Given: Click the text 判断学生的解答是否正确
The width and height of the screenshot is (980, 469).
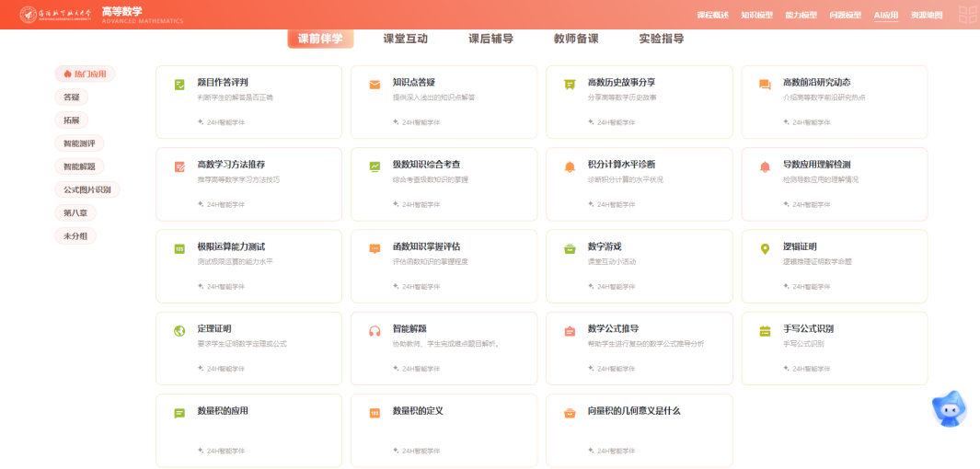Looking at the screenshot, I should tap(235, 97).
